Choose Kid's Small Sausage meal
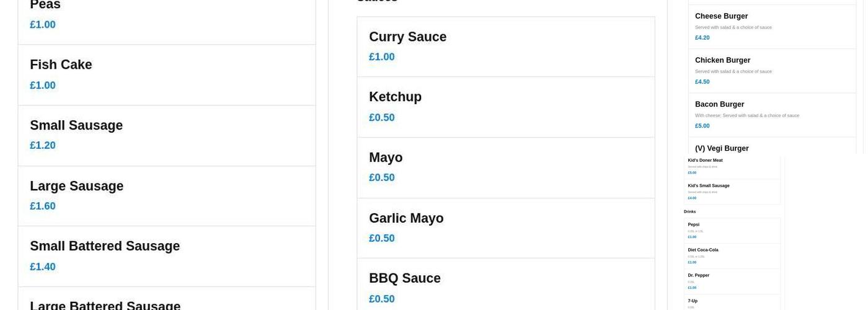 tap(732, 192)
